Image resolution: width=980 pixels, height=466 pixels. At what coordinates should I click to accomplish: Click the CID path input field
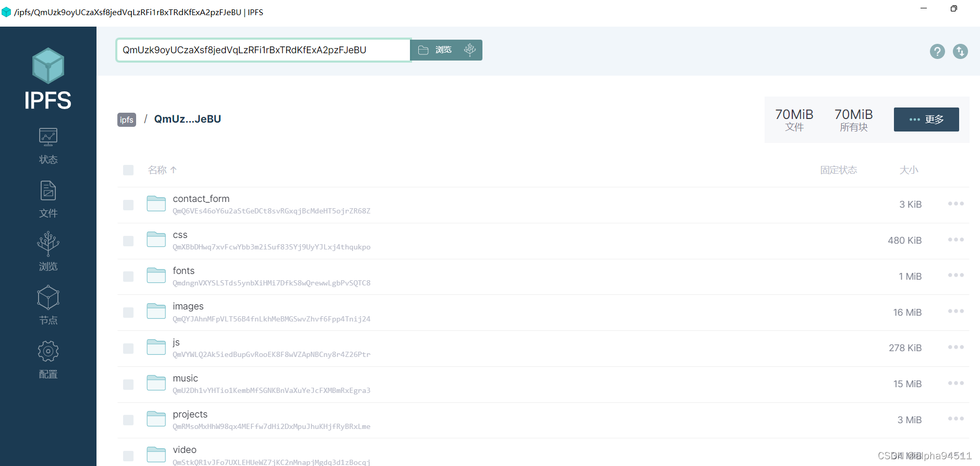tap(263, 50)
